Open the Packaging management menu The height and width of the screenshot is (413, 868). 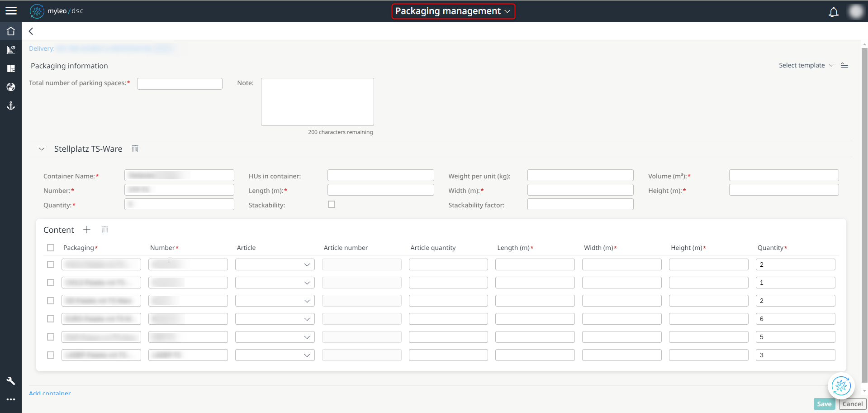pyautogui.click(x=453, y=11)
